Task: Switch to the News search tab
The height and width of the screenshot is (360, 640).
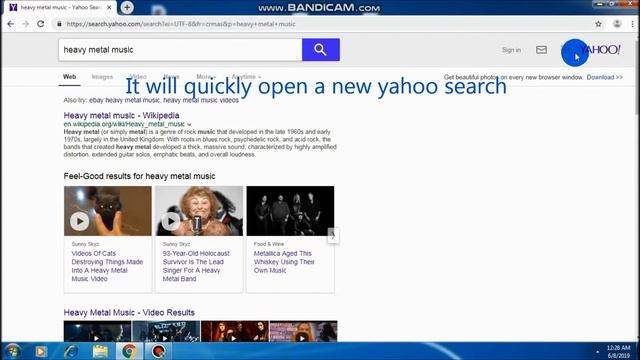Action: [x=171, y=77]
